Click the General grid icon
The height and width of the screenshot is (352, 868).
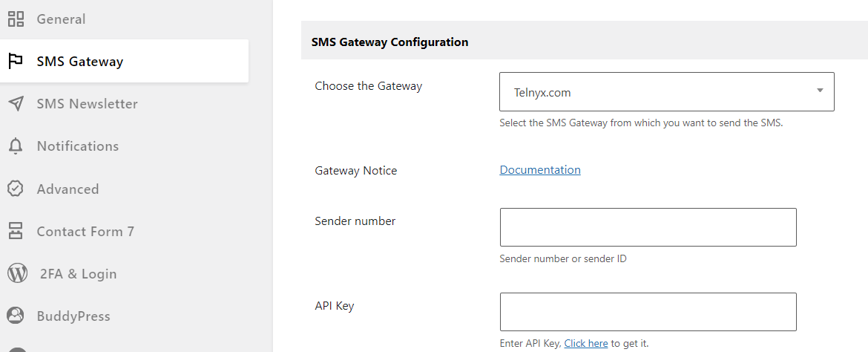click(16, 19)
